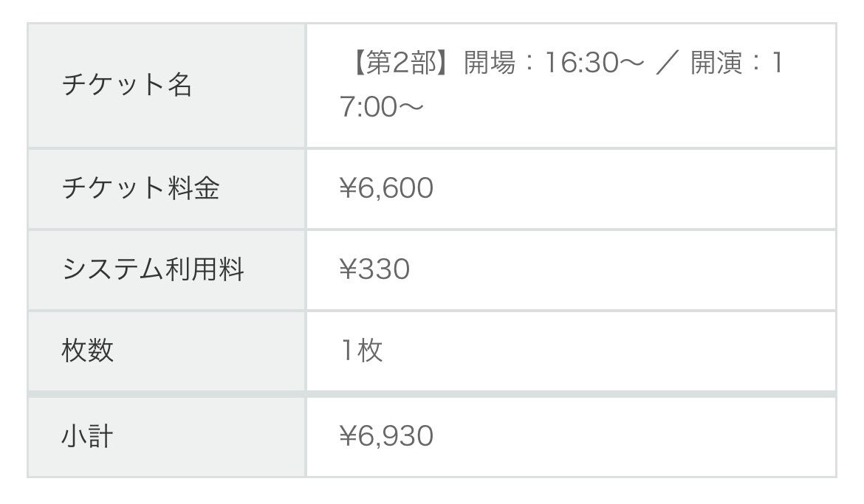
Task: Click the 1枚 quantity value
Action: [x=361, y=351]
